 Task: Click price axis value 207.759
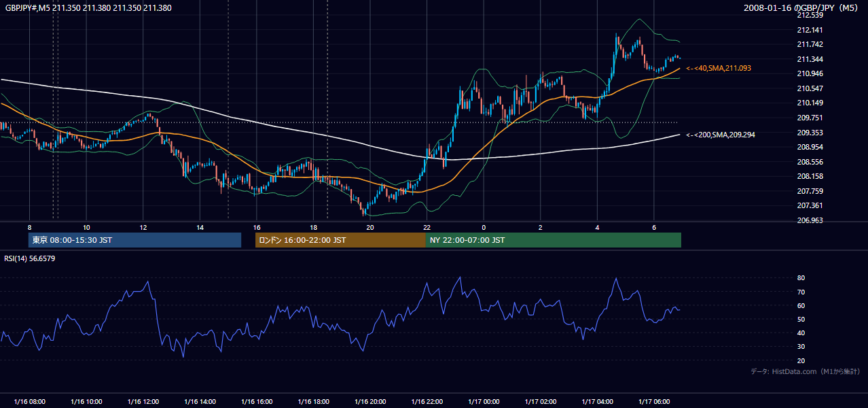tap(809, 191)
